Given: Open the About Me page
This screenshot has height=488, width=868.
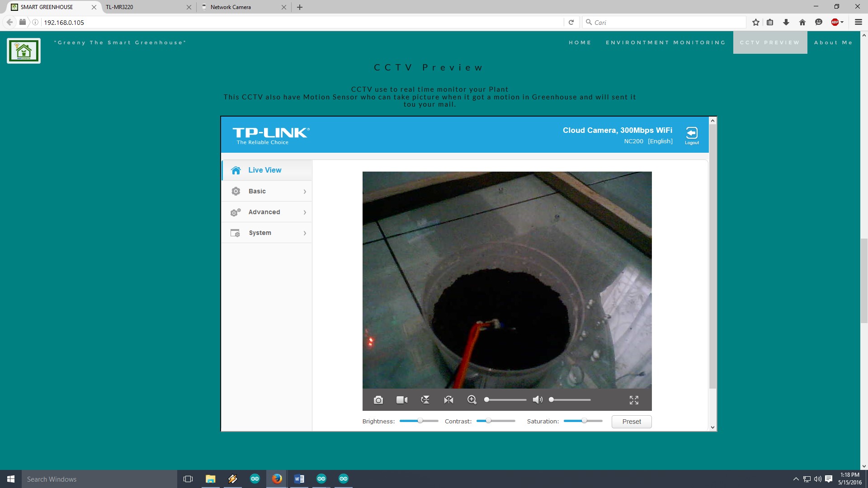Looking at the screenshot, I should (x=833, y=42).
